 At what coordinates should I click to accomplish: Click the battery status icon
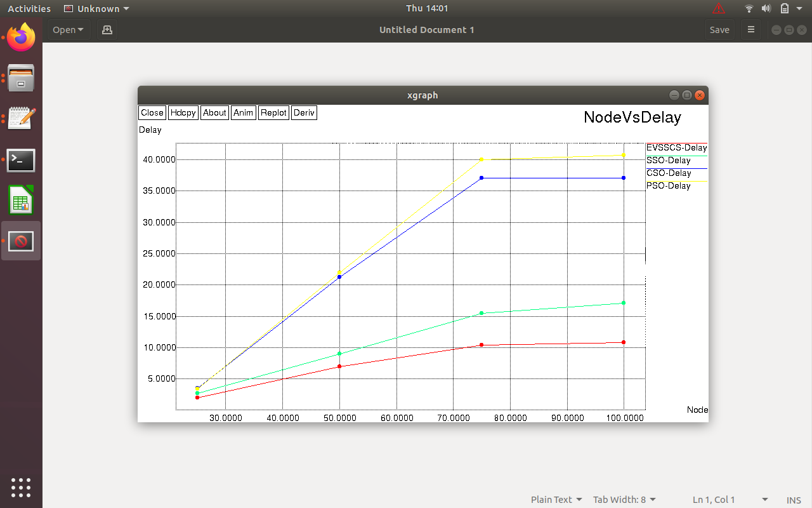785,8
